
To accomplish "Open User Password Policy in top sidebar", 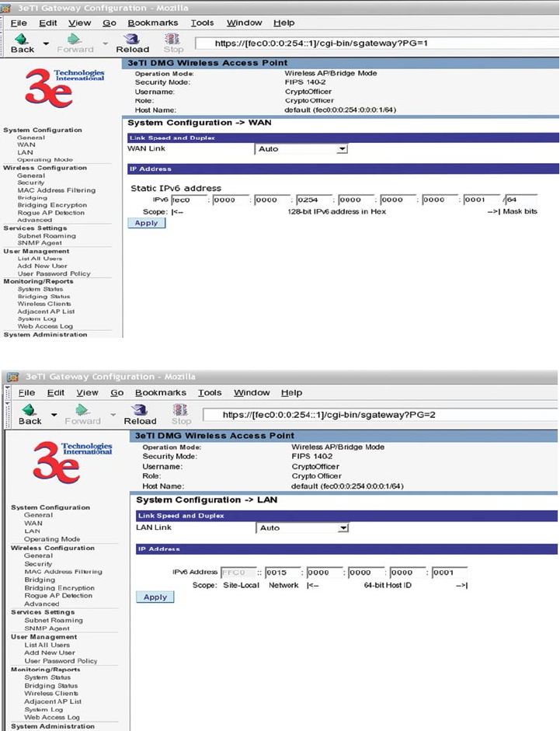I will tap(54, 273).
